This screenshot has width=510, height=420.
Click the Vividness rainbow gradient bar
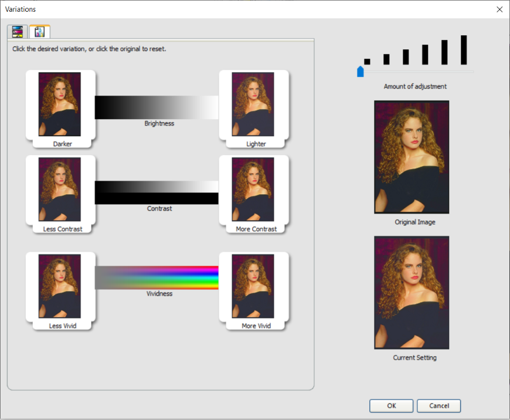157,277
